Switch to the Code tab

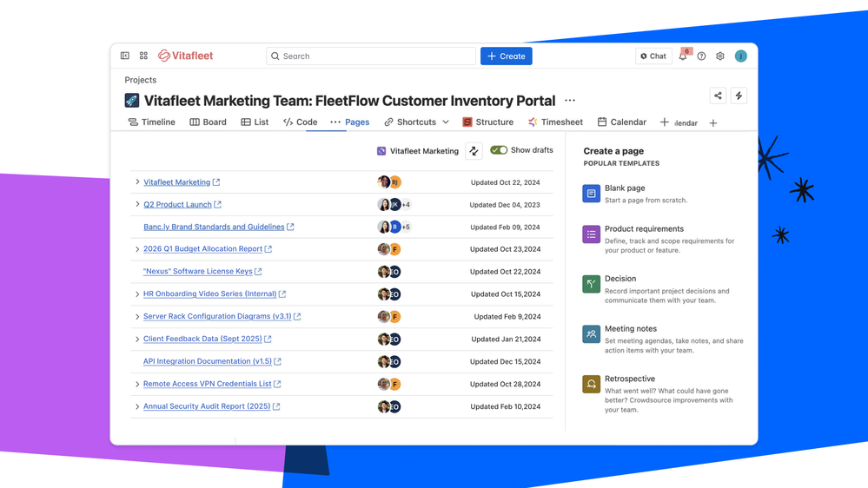[300, 122]
